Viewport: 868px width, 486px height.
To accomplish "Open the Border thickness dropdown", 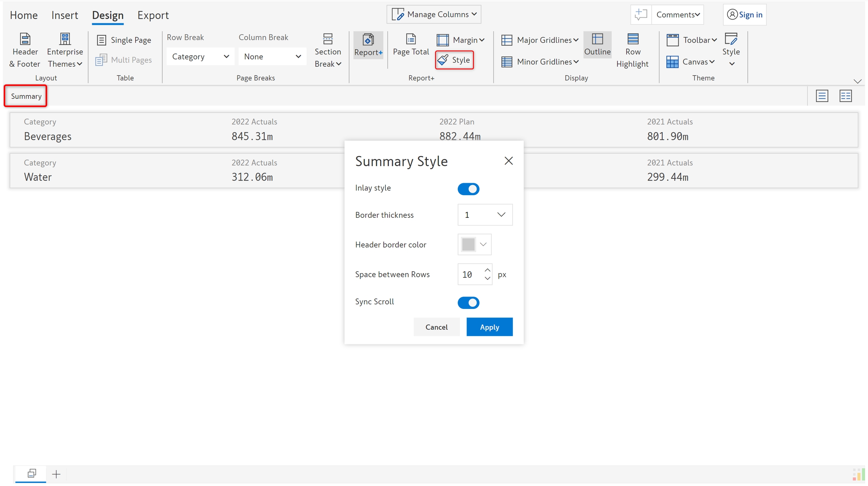I will [484, 215].
